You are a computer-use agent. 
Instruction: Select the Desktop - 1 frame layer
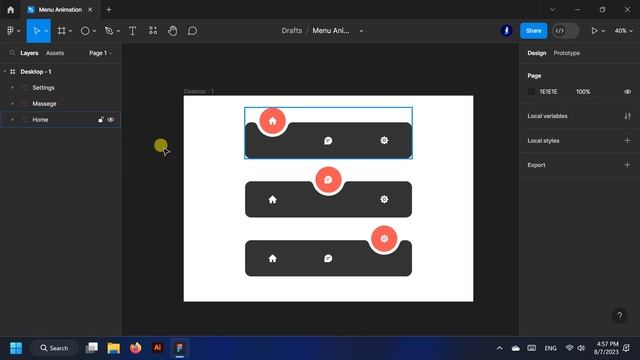(x=60, y=71)
